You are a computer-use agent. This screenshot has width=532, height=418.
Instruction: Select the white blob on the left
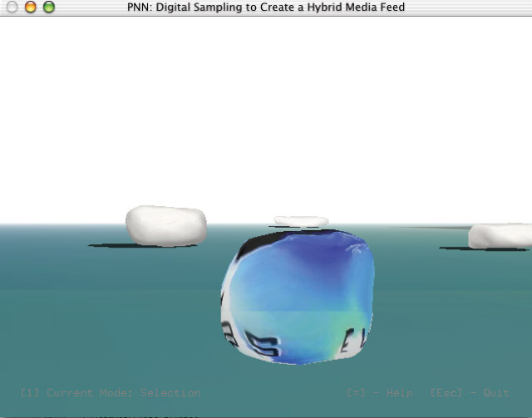165,225
